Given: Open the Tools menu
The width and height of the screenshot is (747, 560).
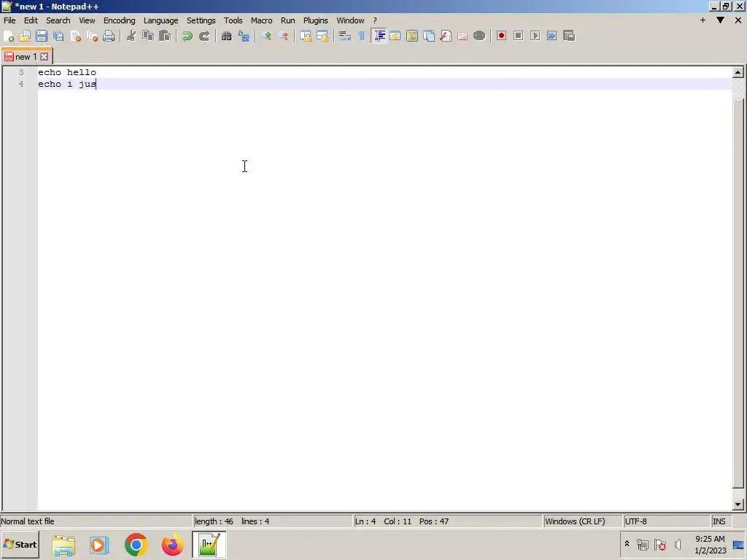Looking at the screenshot, I should pos(233,20).
